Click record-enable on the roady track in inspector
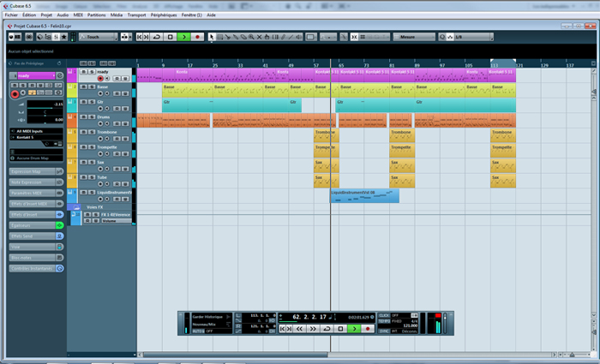Screen dimensions: 600x364 [x=15, y=94]
